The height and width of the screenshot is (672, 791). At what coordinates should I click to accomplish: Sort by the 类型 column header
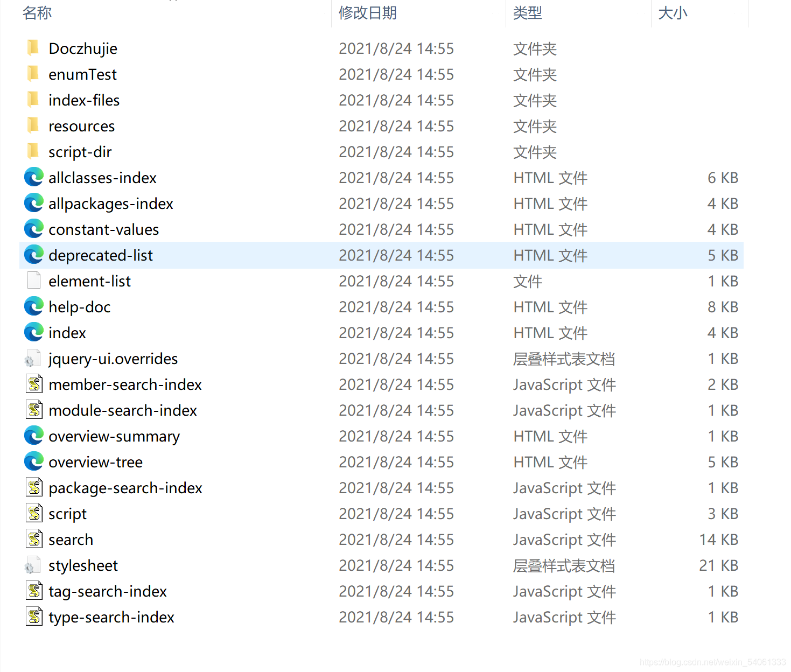point(528,13)
